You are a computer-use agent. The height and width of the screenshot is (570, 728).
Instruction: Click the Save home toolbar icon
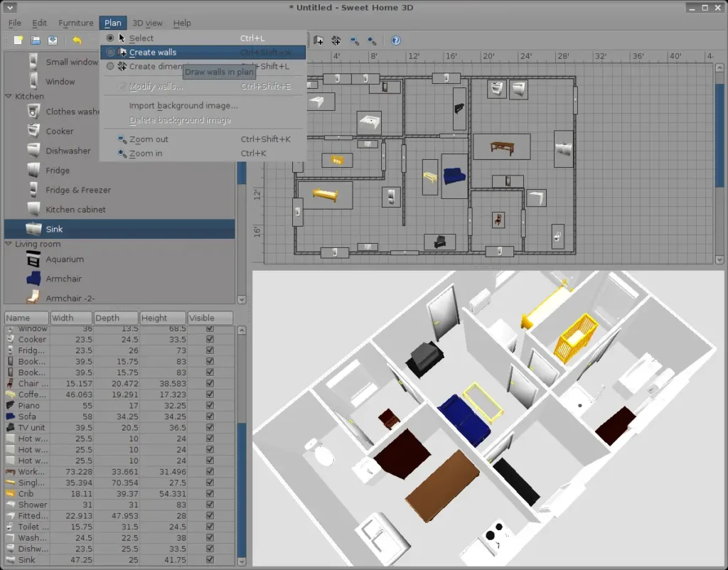click(53, 41)
